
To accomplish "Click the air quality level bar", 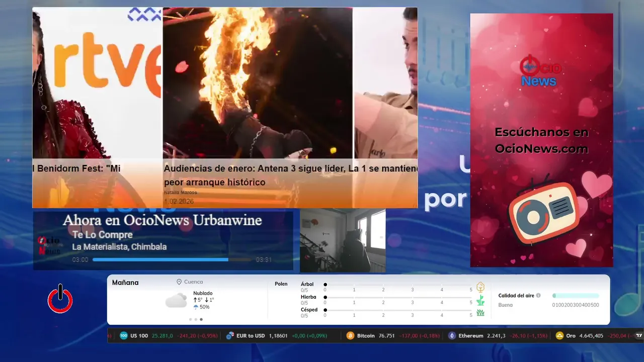I will click(x=576, y=296).
